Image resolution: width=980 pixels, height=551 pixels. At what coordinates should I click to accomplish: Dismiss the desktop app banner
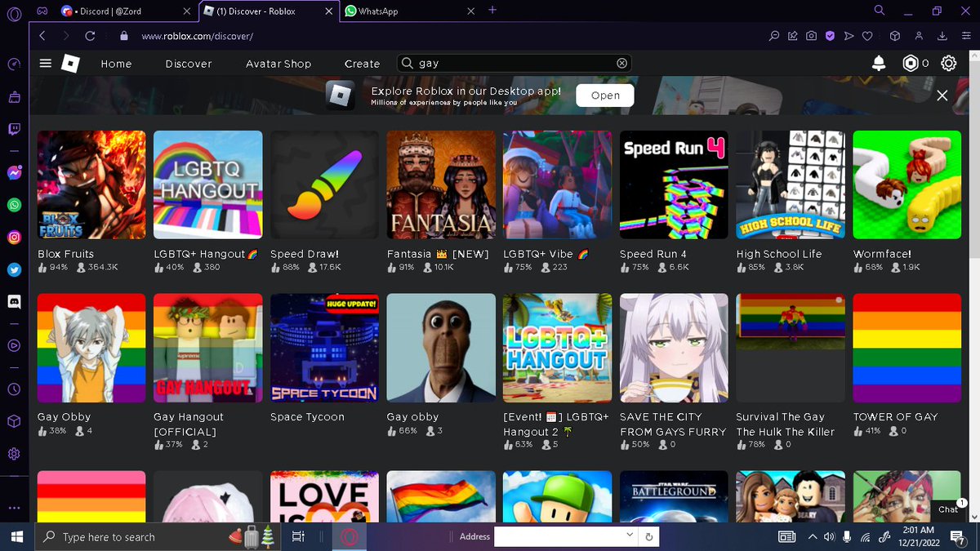point(942,96)
